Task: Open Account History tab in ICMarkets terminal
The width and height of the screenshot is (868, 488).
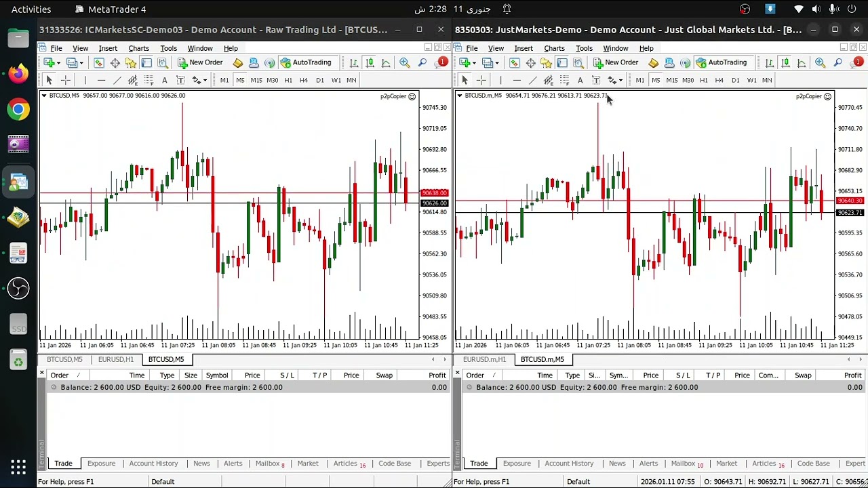Action: (x=153, y=464)
